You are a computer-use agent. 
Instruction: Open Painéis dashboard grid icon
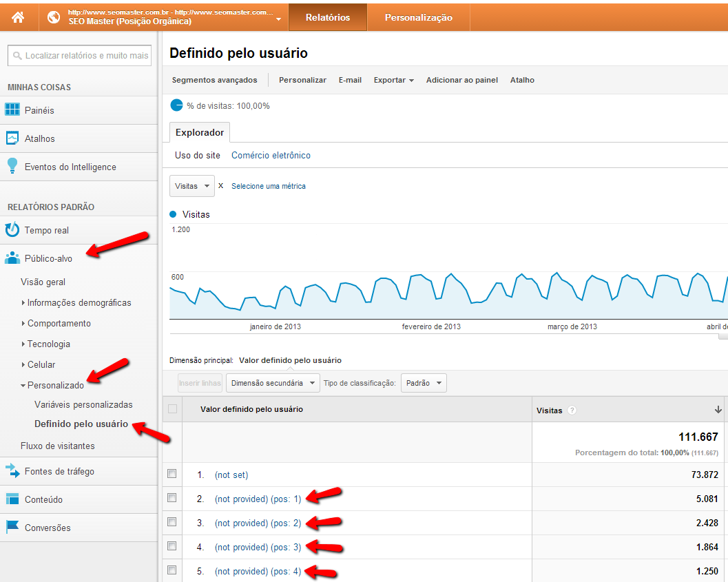point(12,110)
